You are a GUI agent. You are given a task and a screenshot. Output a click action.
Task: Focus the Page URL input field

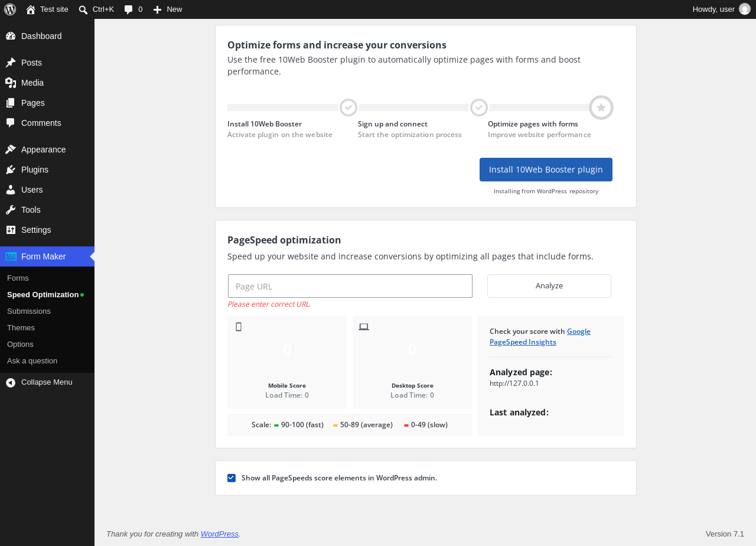350,286
